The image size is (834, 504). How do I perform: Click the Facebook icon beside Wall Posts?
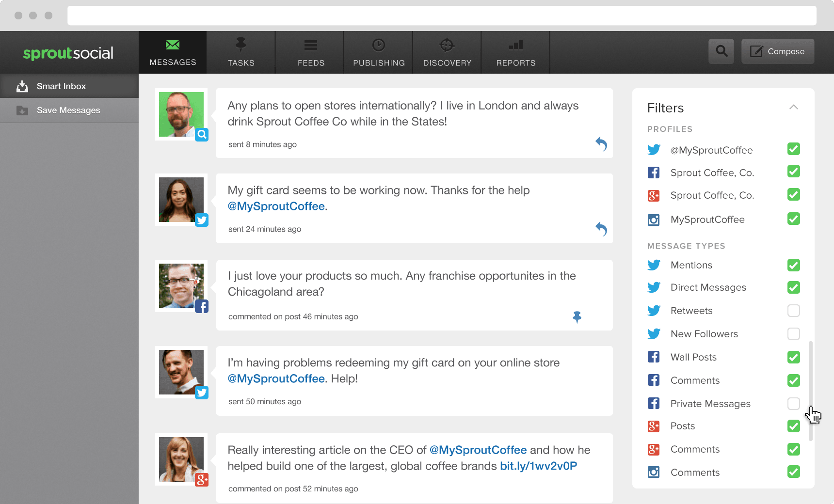click(654, 357)
